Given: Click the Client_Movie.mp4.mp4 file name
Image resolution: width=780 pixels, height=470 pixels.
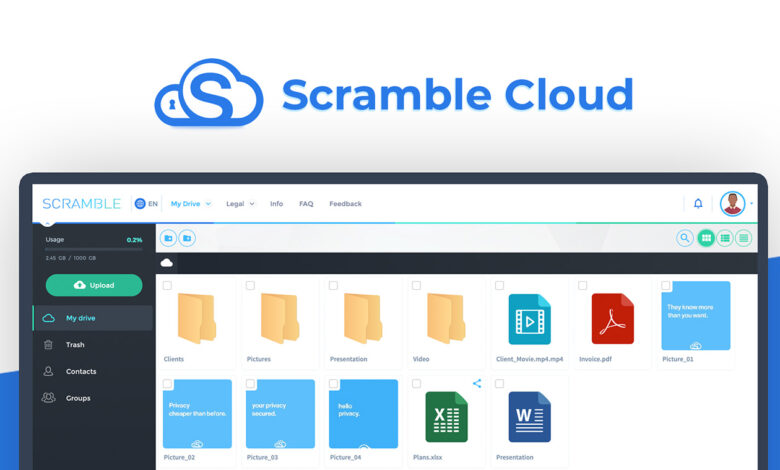Looking at the screenshot, I should point(530,359).
